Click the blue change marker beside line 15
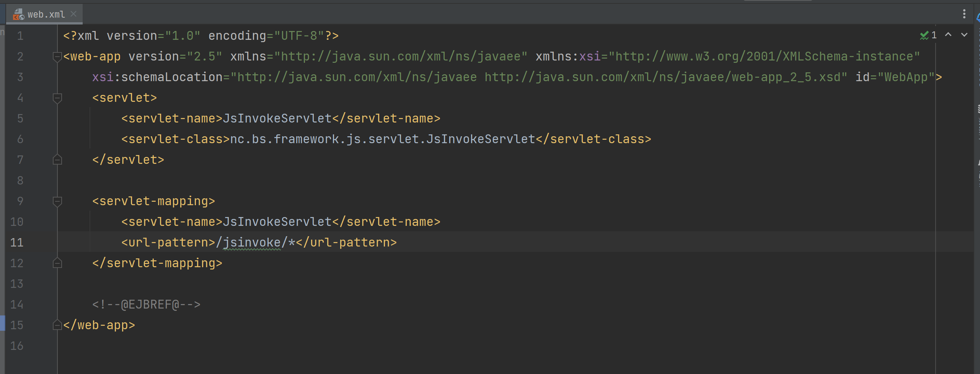 [x=2, y=323]
